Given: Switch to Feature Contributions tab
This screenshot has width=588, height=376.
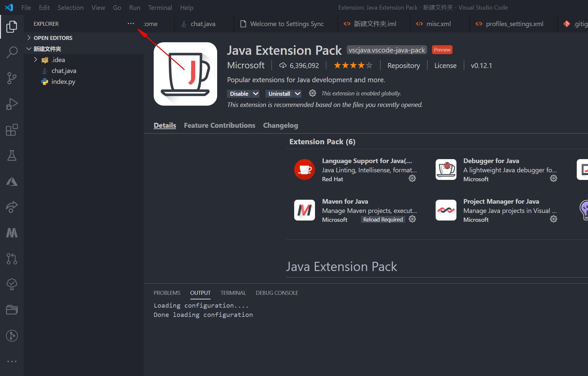Looking at the screenshot, I should point(219,125).
